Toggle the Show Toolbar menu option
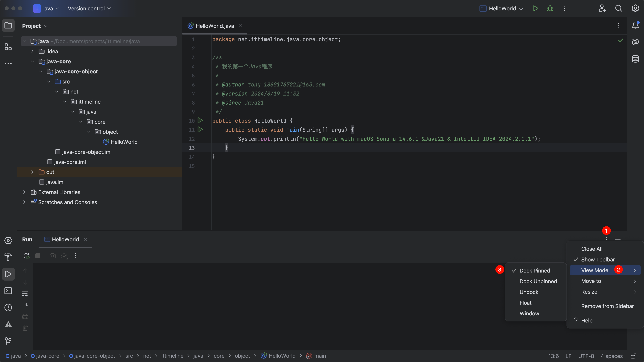This screenshot has height=362, width=644. point(598,260)
